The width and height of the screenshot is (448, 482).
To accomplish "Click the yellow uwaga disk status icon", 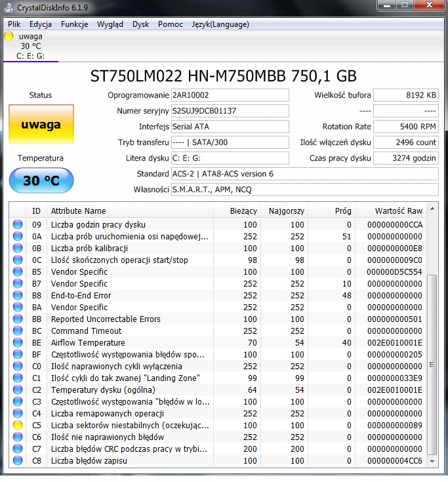I will pyautogui.click(x=9, y=36).
